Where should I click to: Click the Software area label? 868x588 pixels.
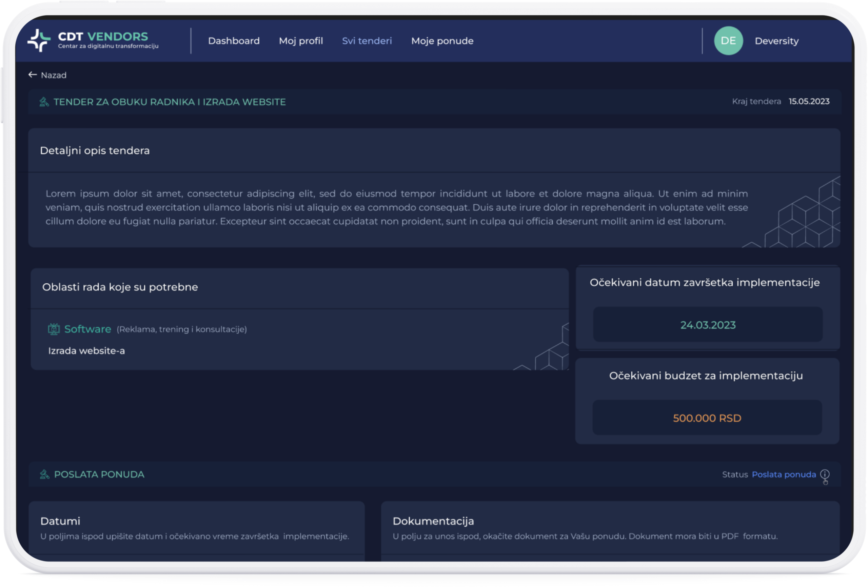pos(87,329)
